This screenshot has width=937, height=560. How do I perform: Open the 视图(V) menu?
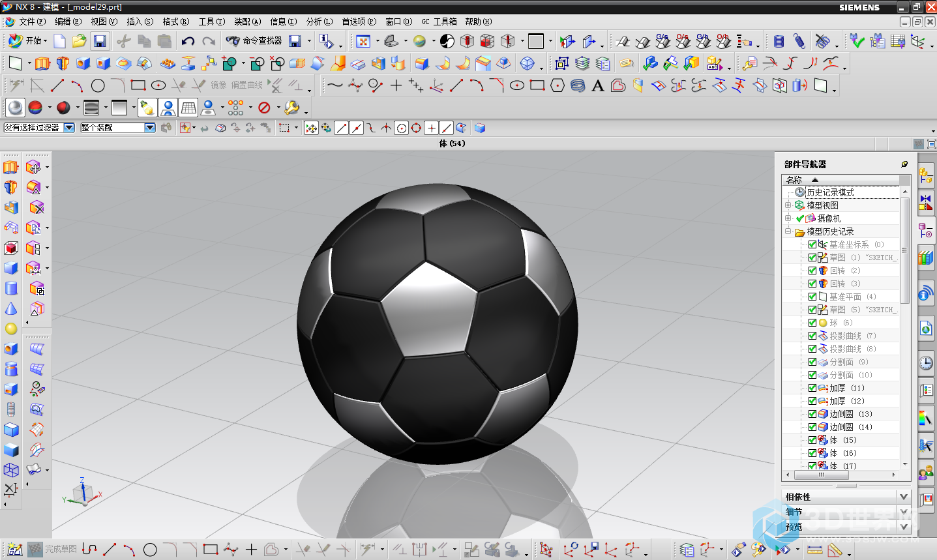pos(104,22)
